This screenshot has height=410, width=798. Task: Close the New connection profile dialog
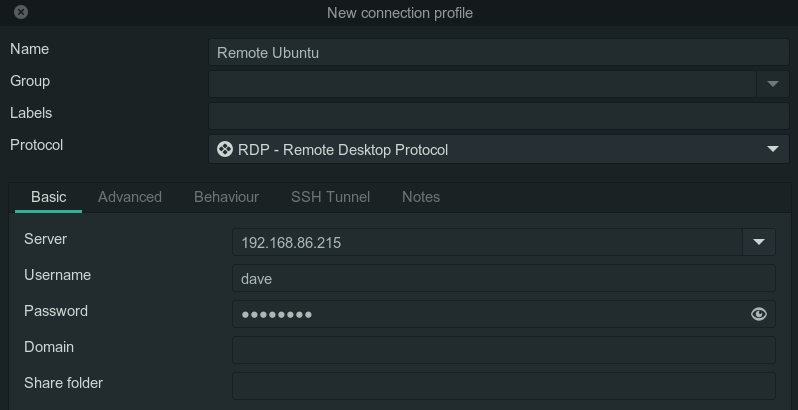pyautogui.click(x=21, y=13)
